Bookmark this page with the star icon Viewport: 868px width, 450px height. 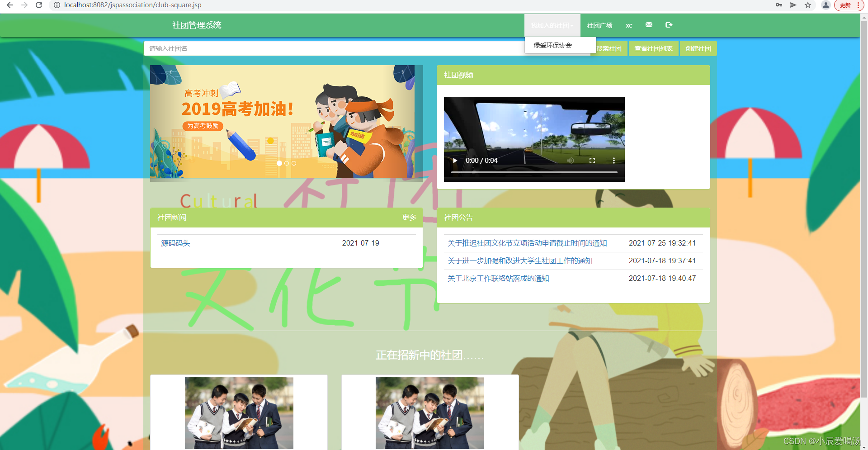tap(808, 5)
